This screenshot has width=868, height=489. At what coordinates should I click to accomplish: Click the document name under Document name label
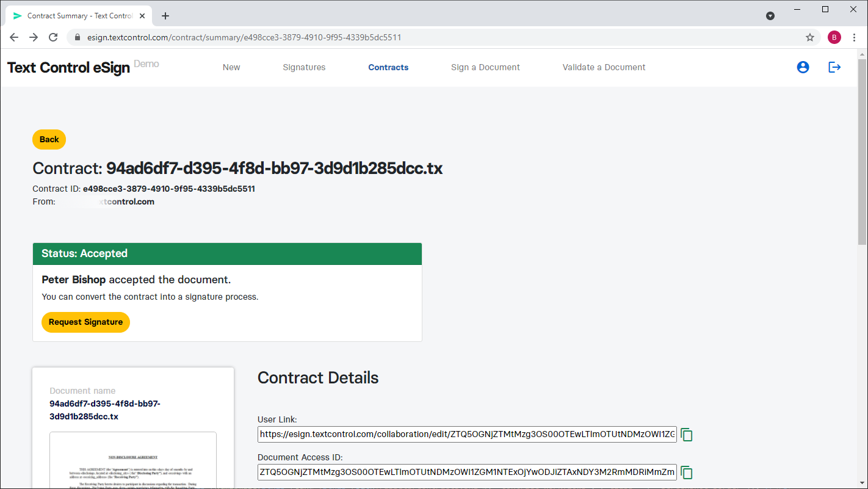coord(105,410)
